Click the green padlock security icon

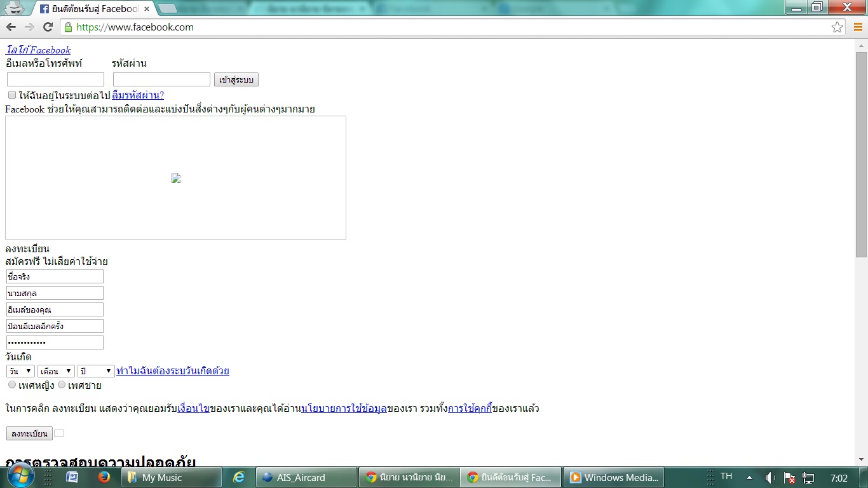[68, 27]
